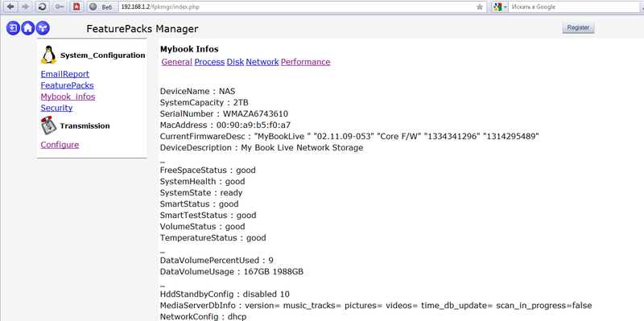Click the 'Mybook Infos' heading
The image size is (644, 321).
click(189, 49)
